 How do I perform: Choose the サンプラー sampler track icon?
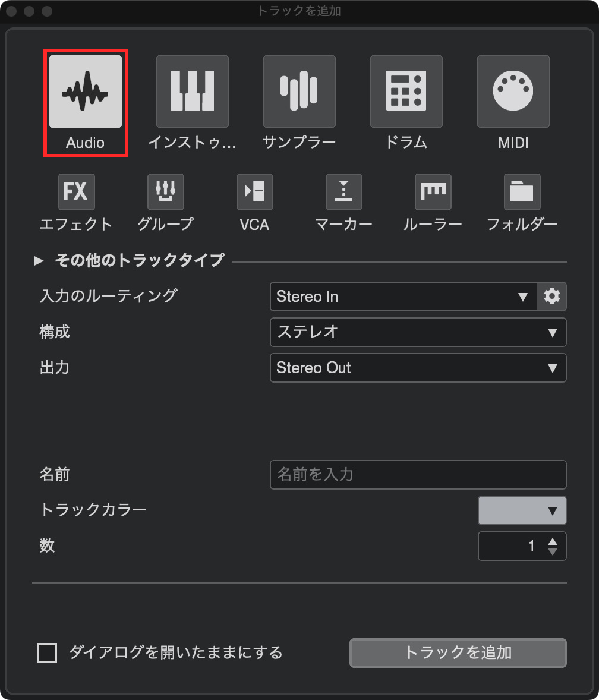(x=299, y=92)
